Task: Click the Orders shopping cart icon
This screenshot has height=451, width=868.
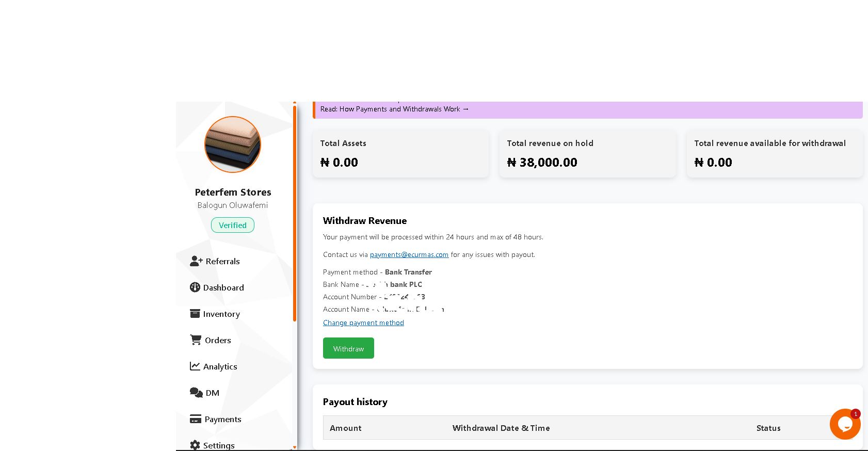Action: coord(196,340)
